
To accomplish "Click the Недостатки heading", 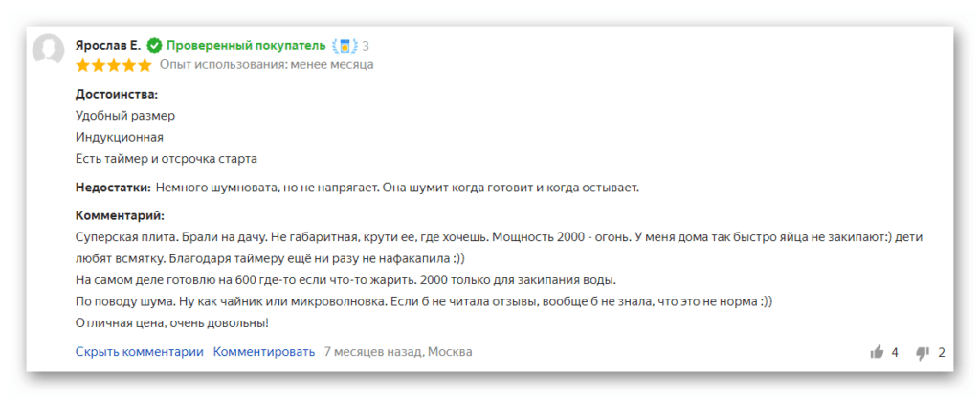I will (113, 188).
